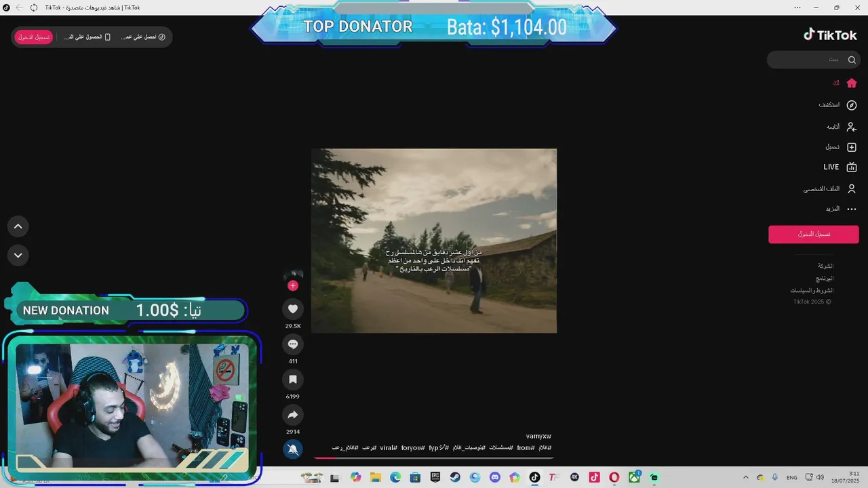The image size is (868, 488).
Task: Click the Get Coins button
Action: click(143, 37)
